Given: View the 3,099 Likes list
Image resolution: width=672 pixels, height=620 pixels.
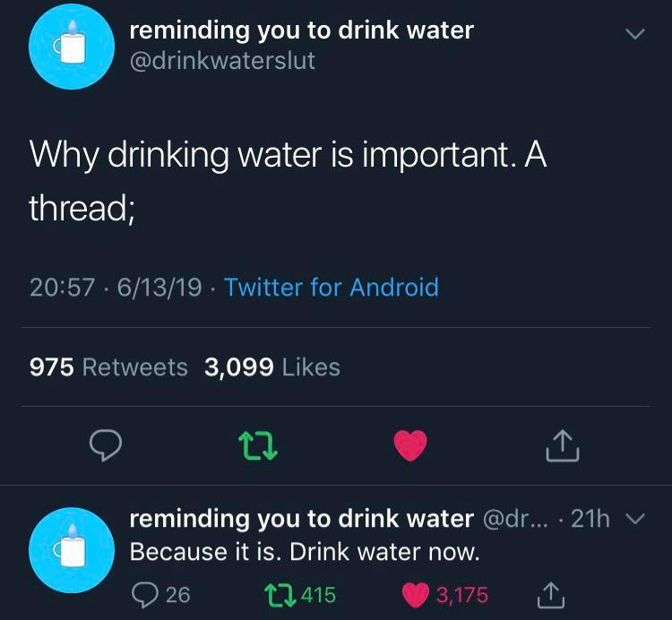Looking at the screenshot, I should click(x=272, y=367).
